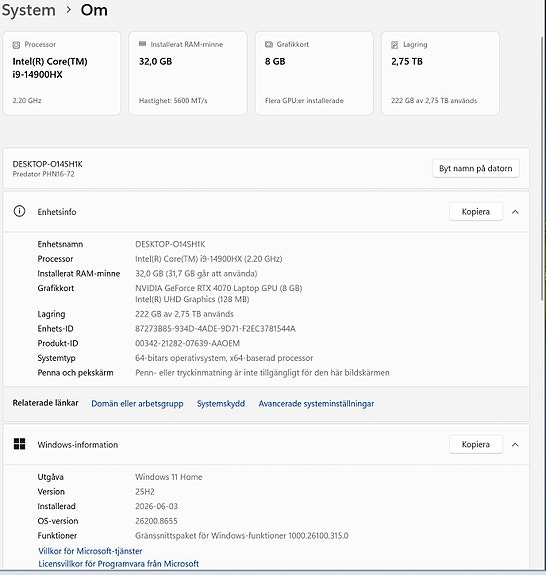546x575 pixels.
Task: Click the Grafikkort card icon
Action: (x=269, y=44)
